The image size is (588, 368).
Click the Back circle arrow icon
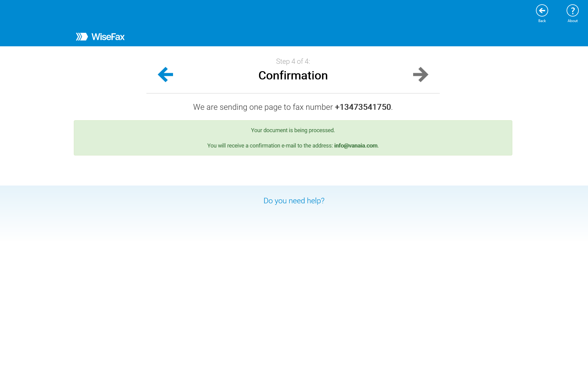click(542, 11)
